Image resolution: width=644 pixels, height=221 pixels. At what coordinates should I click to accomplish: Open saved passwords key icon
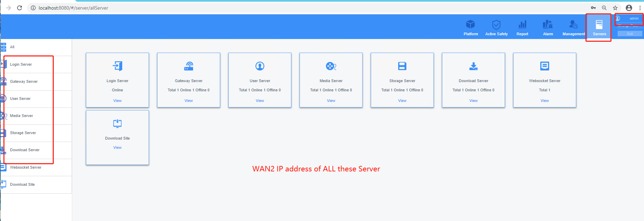click(x=593, y=8)
